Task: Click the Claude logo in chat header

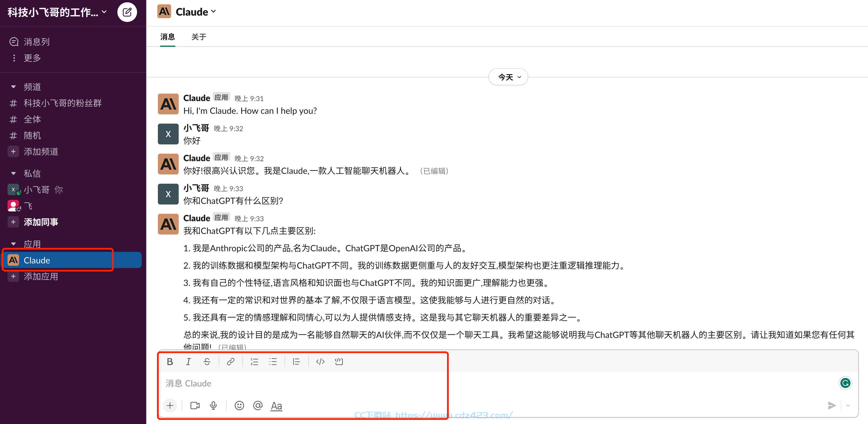Action: point(165,12)
